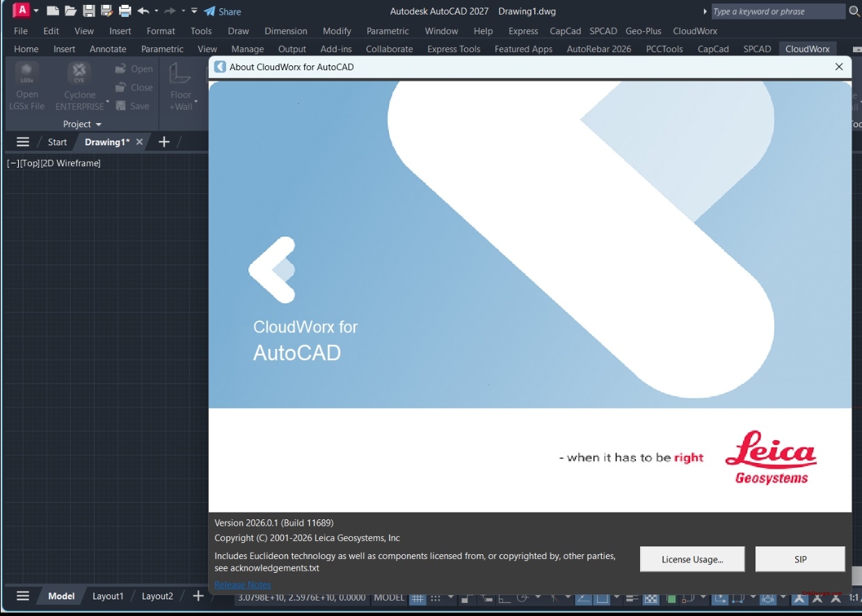
Task: Click the Save As icon with pencil
Action: pos(106,11)
